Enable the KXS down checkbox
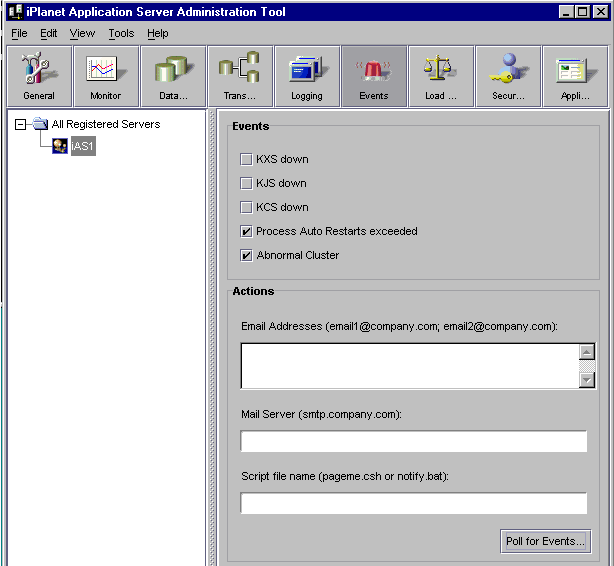Screen dimensions: 614x566 (x=246, y=159)
